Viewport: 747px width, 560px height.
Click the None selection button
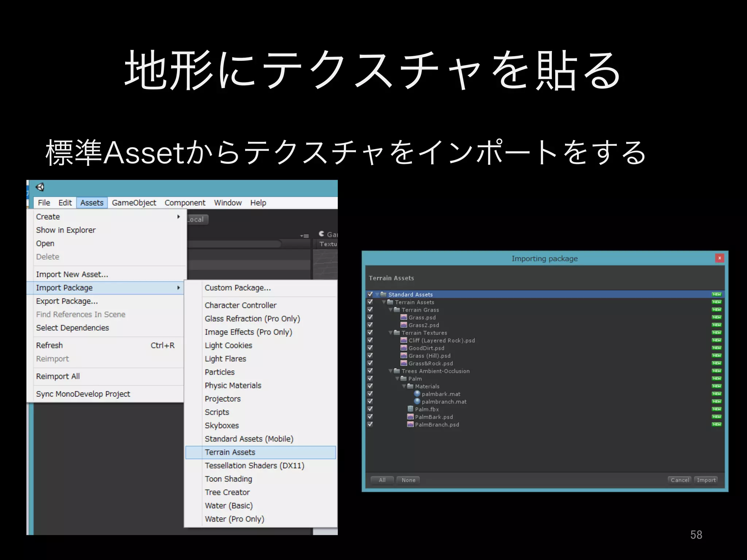[x=408, y=480]
